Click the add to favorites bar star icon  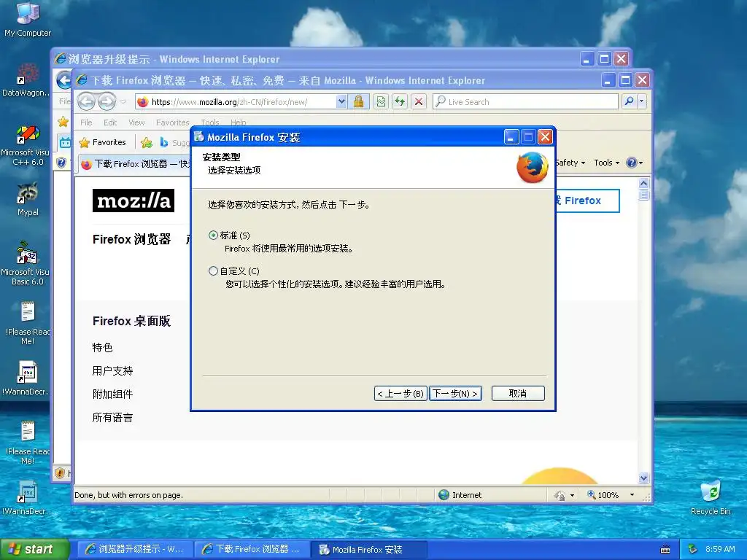point(146,142)
